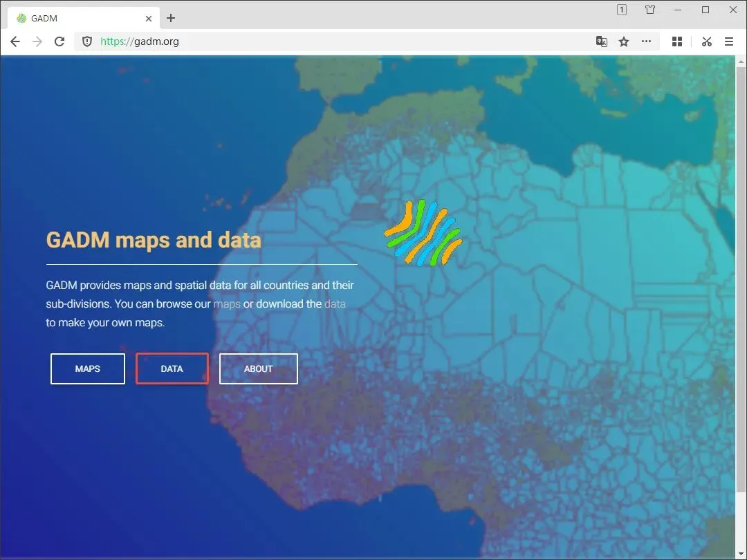Click the vertical scrollbar thumb
This screenshot has height=560, width=747.
(x=741, y=280)
